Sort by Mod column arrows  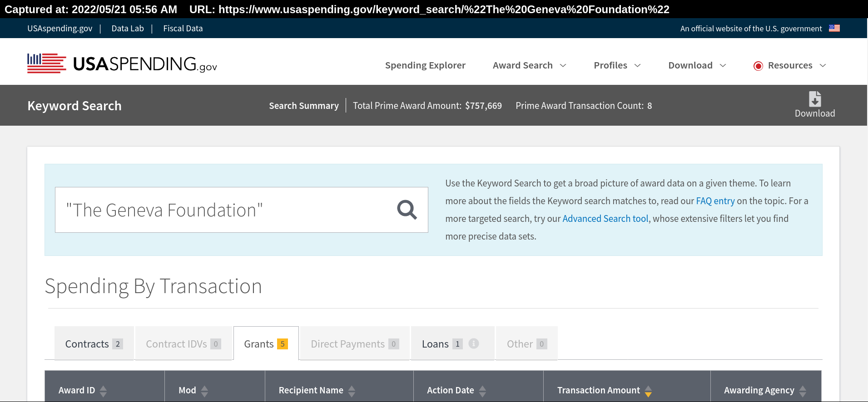tap(204, 391)
